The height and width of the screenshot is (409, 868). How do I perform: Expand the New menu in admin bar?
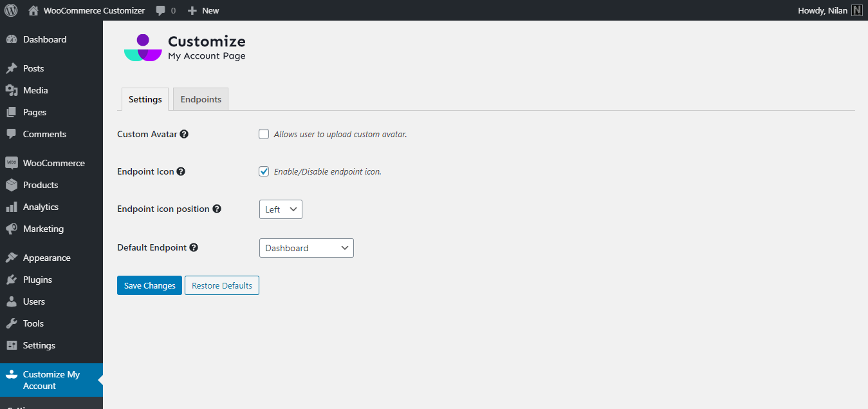203,10
